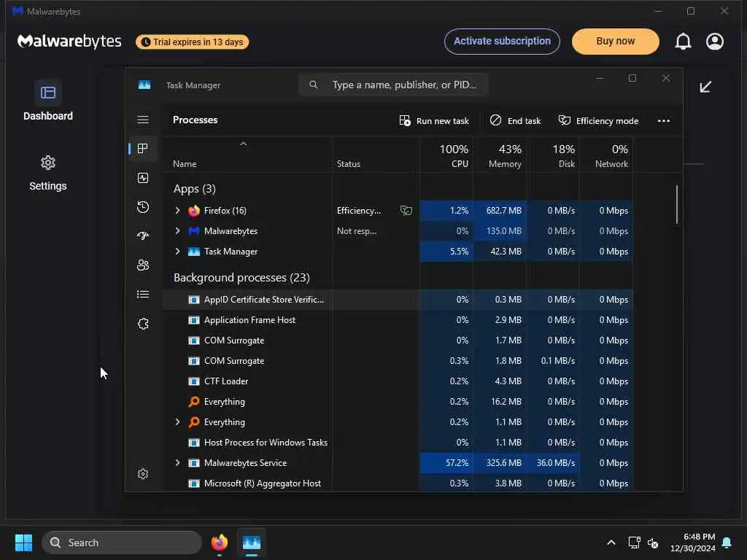Open the App history icon in sidebar
Viewport: 747px width, 560px height.
tap(143, 207)
